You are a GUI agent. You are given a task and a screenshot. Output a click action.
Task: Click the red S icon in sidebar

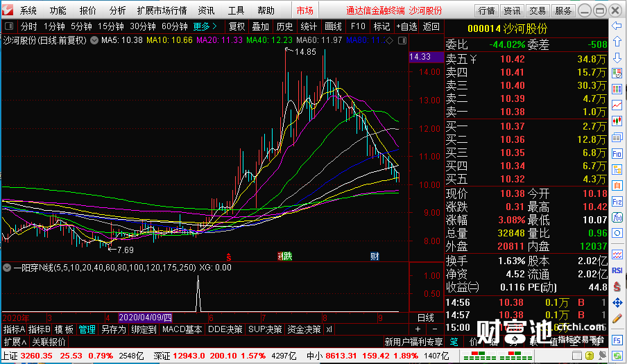617,286
